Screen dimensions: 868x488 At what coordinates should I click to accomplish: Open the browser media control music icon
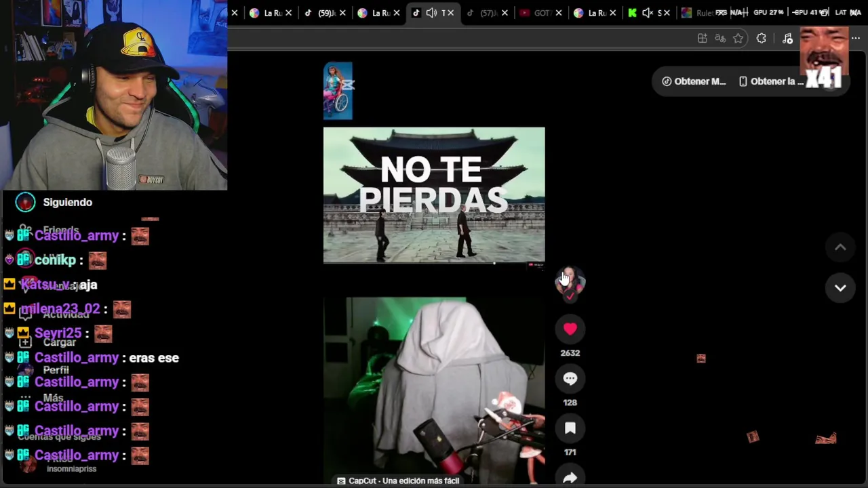coord(787,39)
